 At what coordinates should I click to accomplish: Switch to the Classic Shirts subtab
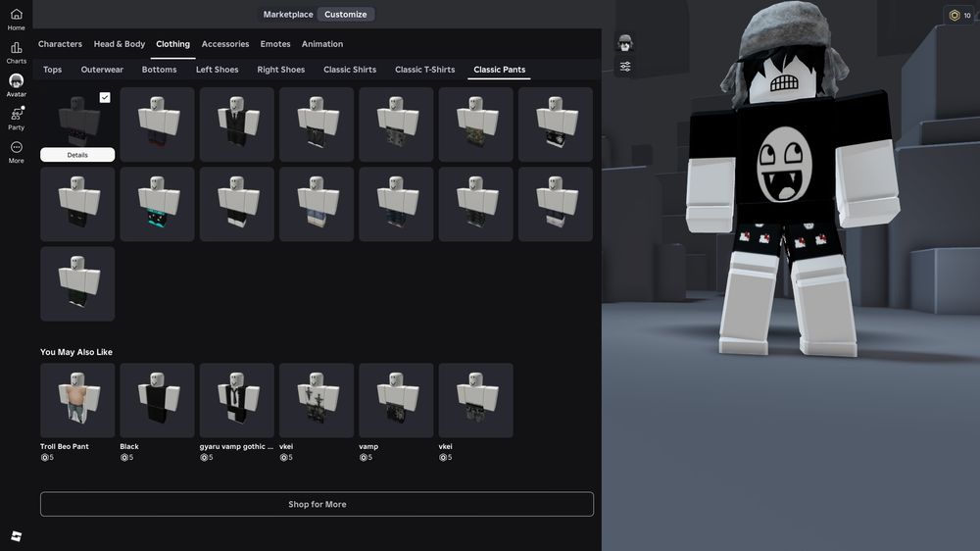[x=350, y=70]
